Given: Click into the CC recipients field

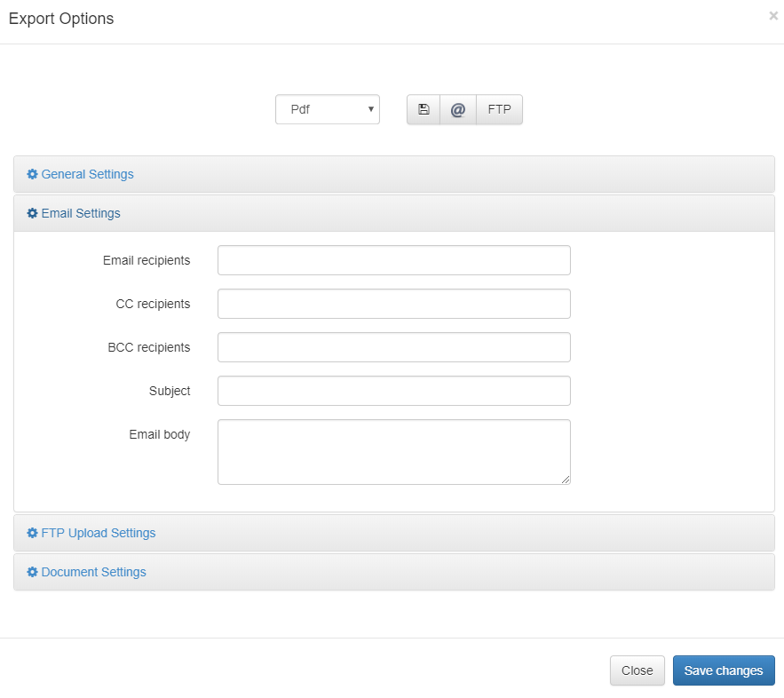Looking at the screenshot, I should pos(393,304).
